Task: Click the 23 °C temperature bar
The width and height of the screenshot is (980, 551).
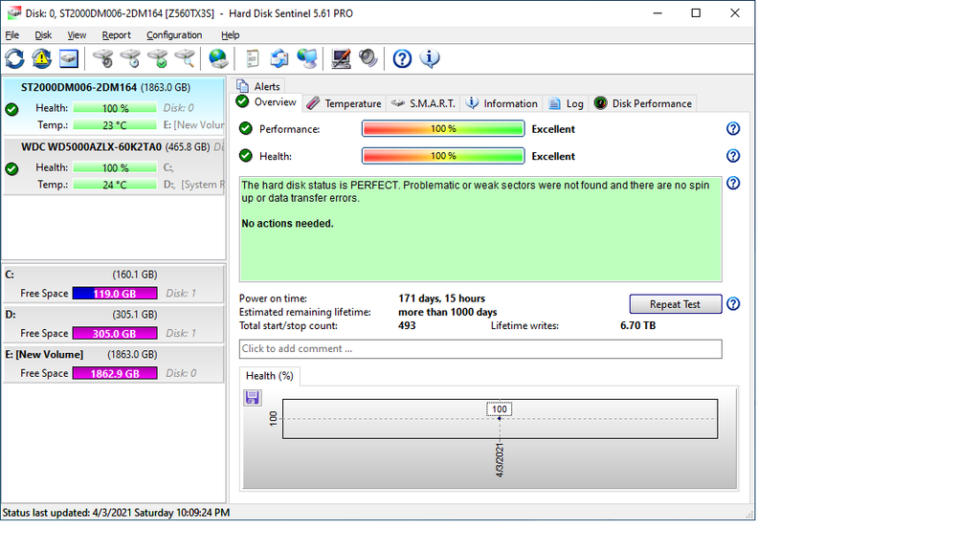Action: tap(115, 125)
